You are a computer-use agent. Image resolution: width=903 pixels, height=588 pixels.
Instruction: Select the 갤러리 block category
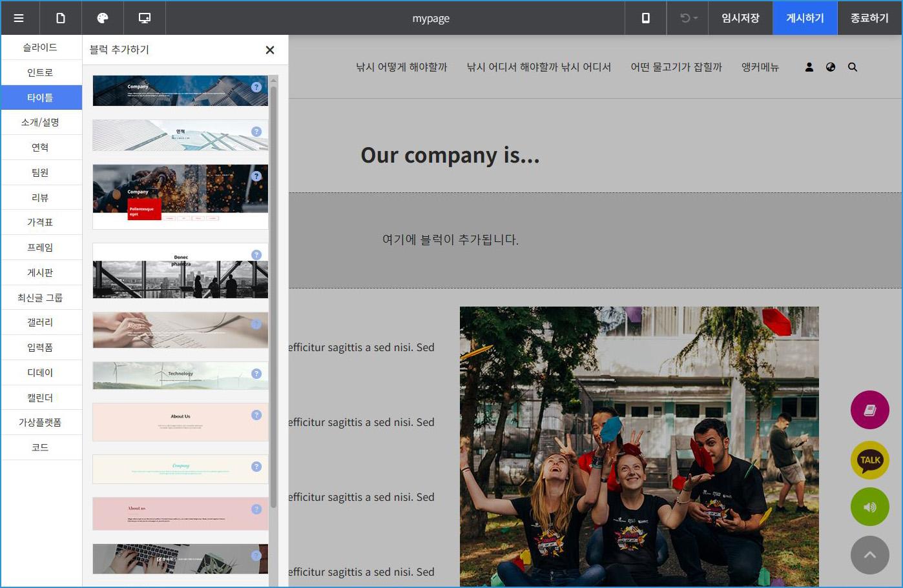40,322
